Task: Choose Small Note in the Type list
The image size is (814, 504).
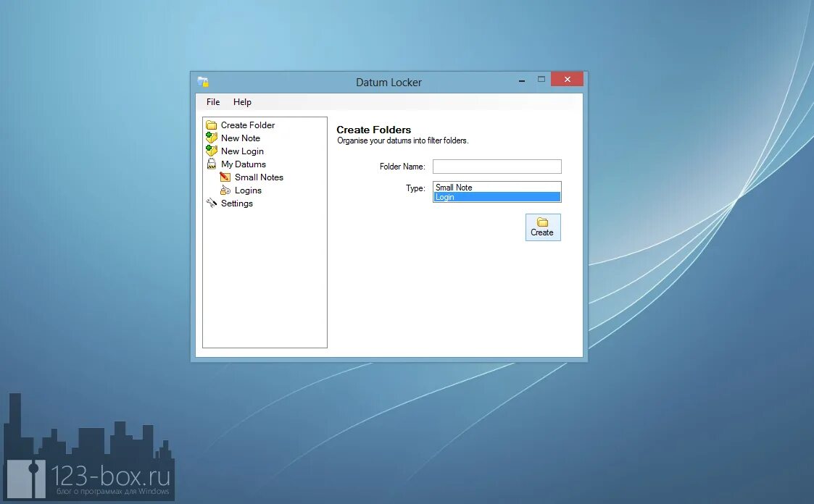Action: coord(497,187)
